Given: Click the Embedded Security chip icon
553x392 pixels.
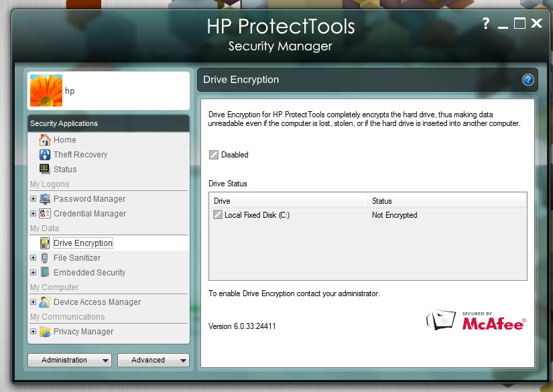Looking at the screenshot, I should [45, 272].
